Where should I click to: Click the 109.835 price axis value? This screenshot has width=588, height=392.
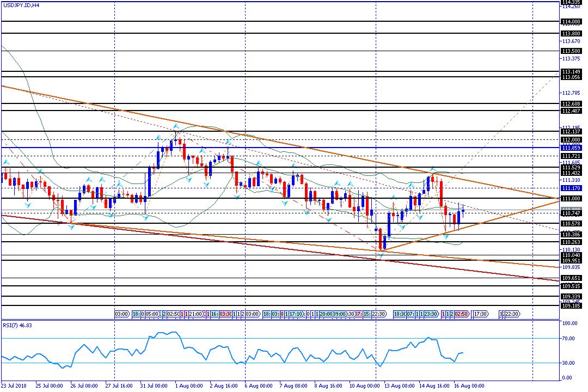571,267
